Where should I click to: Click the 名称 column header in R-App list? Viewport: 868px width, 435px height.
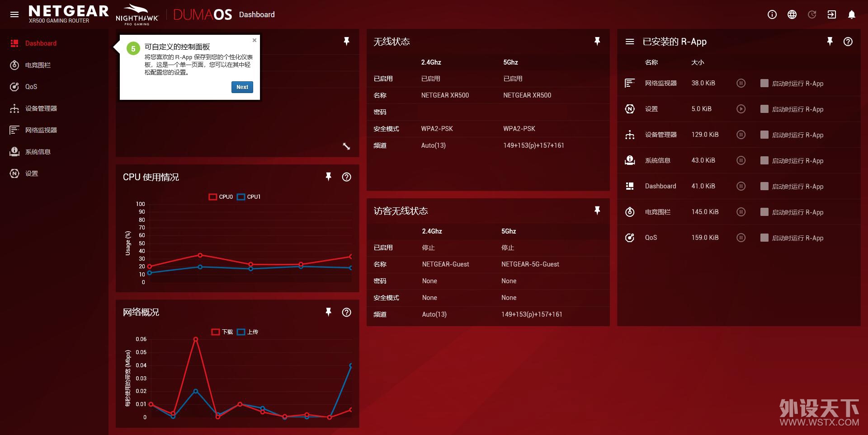click(x=651, y=62)
